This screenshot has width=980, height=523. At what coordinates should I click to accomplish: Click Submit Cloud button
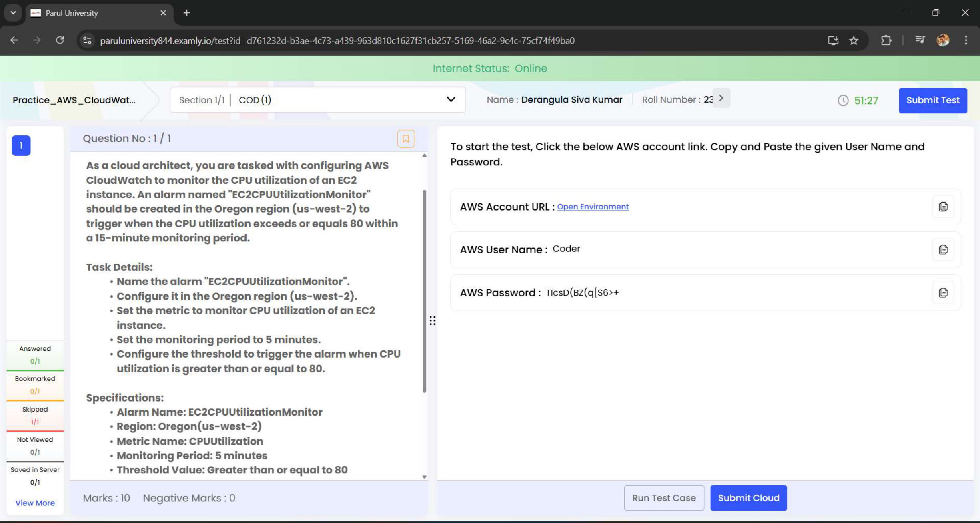point(748,498)
